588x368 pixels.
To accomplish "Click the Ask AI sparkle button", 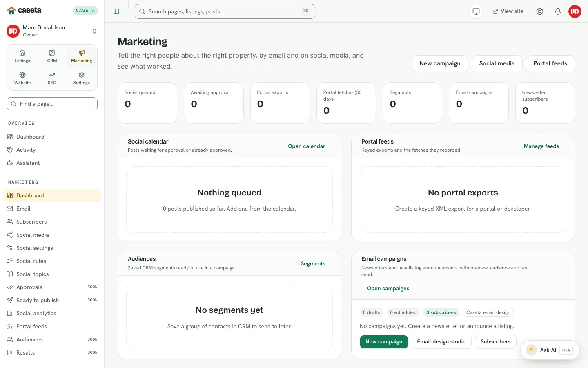I will 550,350.
